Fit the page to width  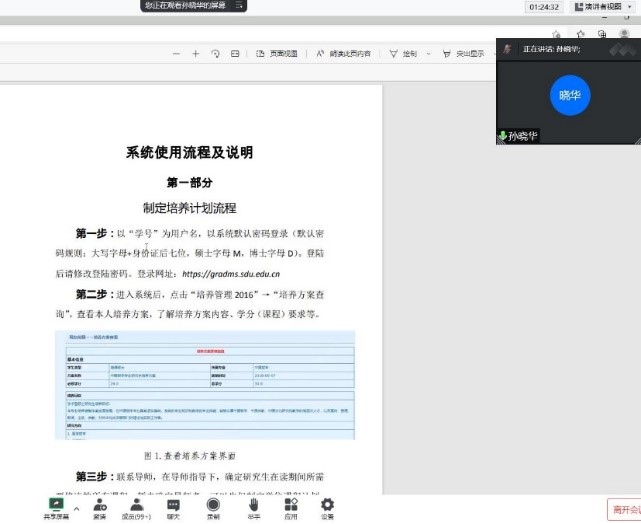[235, 54]
